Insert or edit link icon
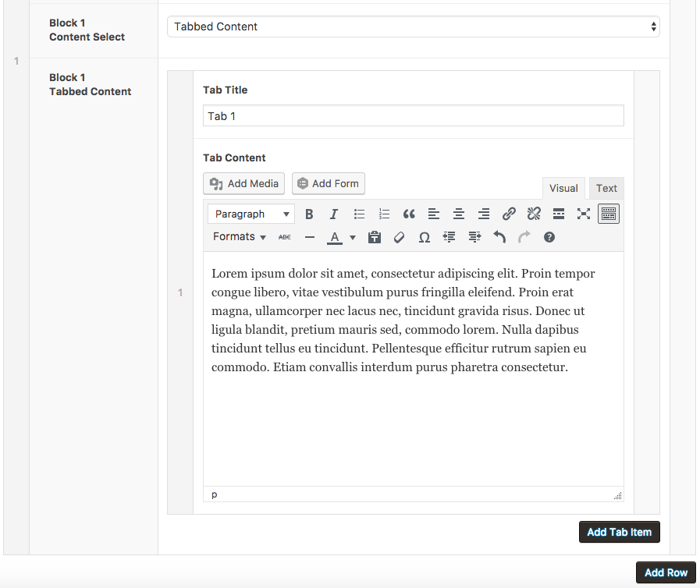 (509, 214)
